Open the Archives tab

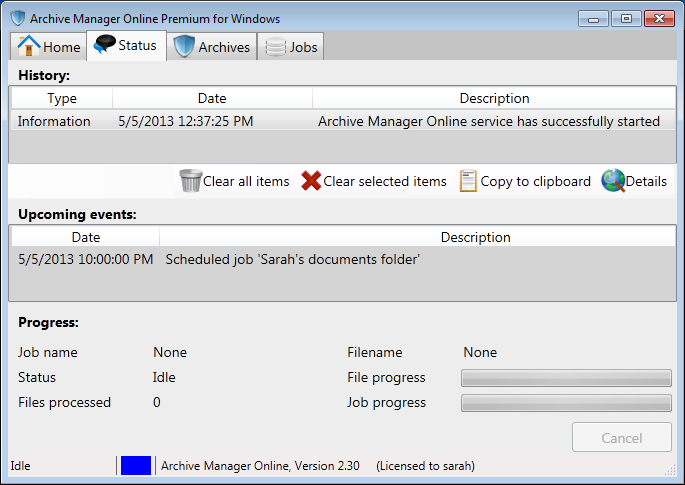tap(211, 46)
